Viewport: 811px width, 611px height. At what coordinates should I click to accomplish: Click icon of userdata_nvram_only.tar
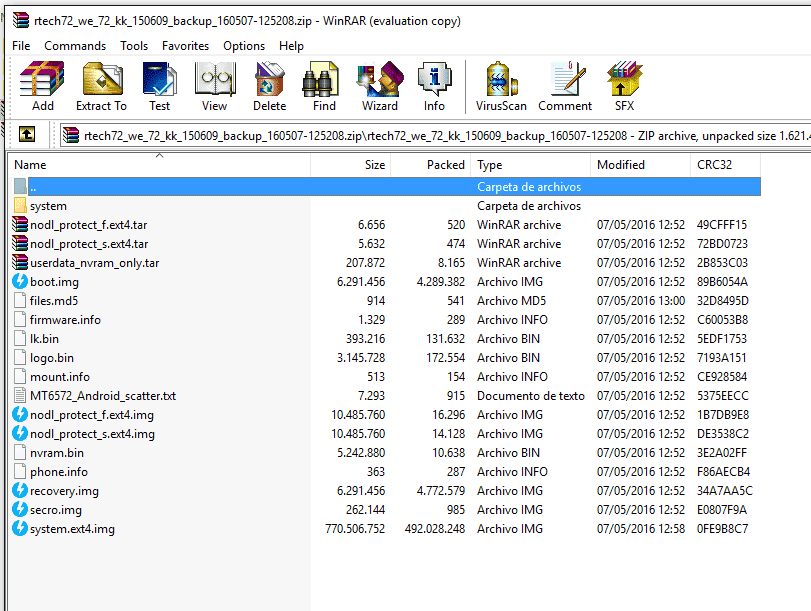[x=20, y=262]
